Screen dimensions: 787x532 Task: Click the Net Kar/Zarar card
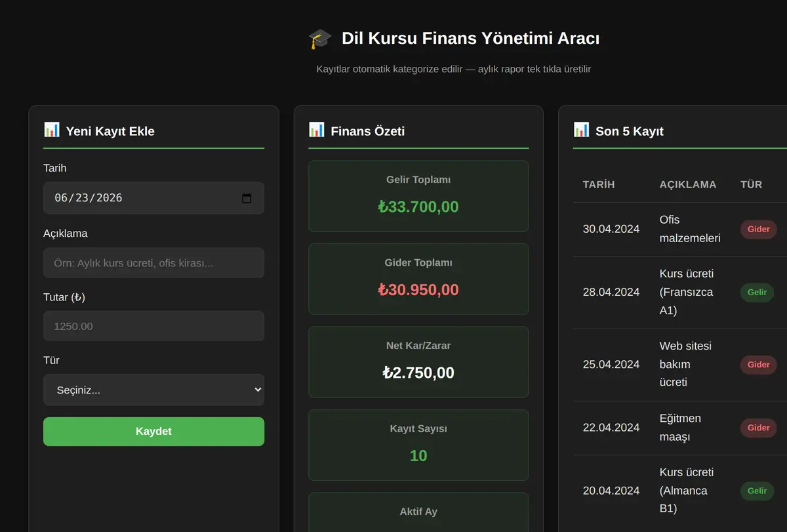[418, 362]
